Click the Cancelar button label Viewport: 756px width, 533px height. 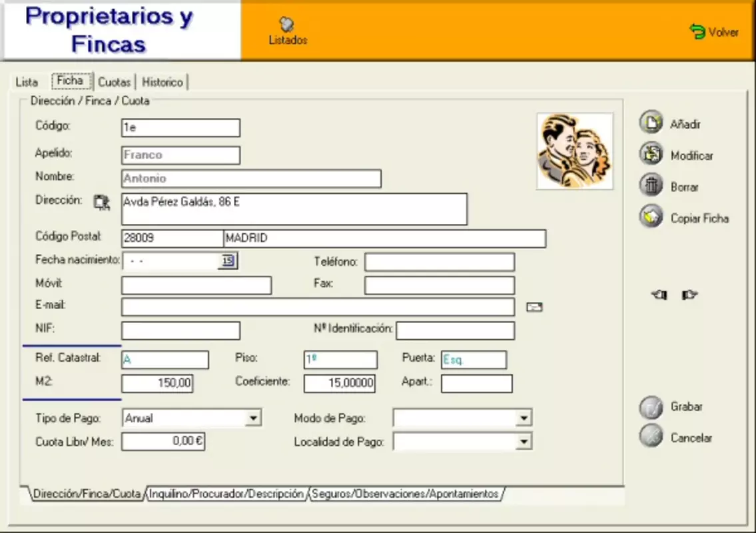(x=691, y=438)
